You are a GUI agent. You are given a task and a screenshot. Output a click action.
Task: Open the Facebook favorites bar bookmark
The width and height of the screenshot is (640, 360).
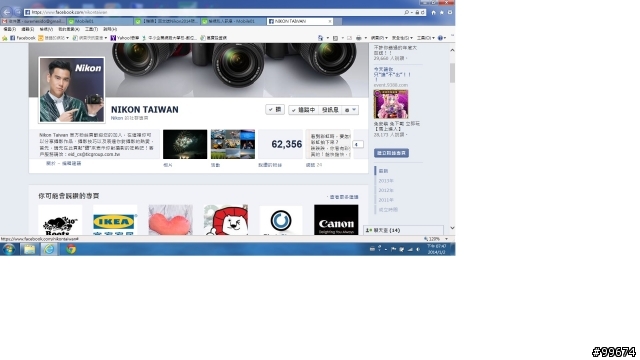tap(22, 38)
